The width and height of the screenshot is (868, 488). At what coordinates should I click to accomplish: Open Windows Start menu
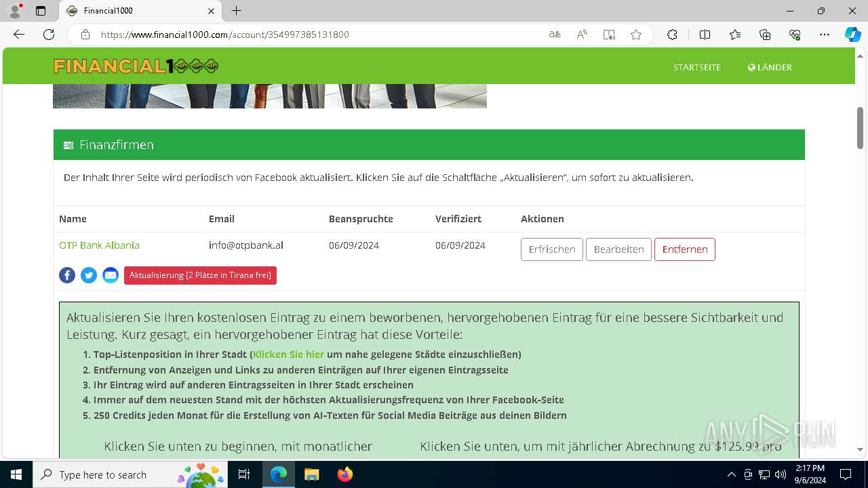[x=16, y=474]
